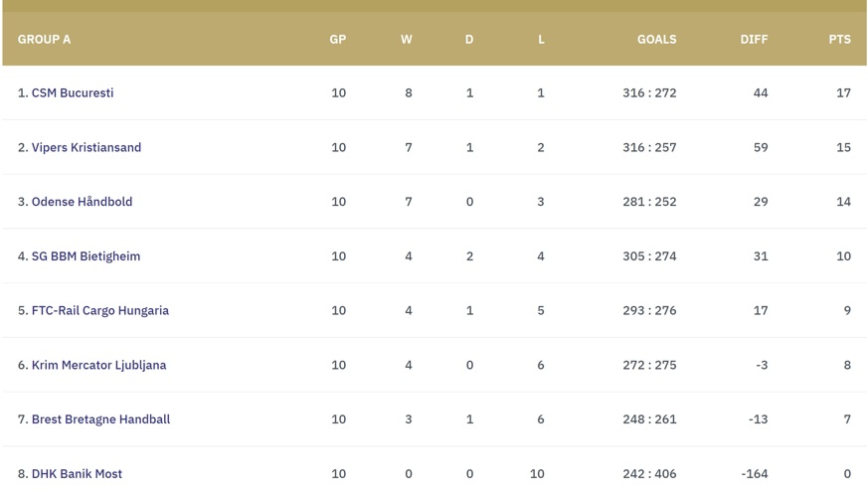Click the SG BBM Bietigheim team name
868x498 pixels.
click(86, 256)
